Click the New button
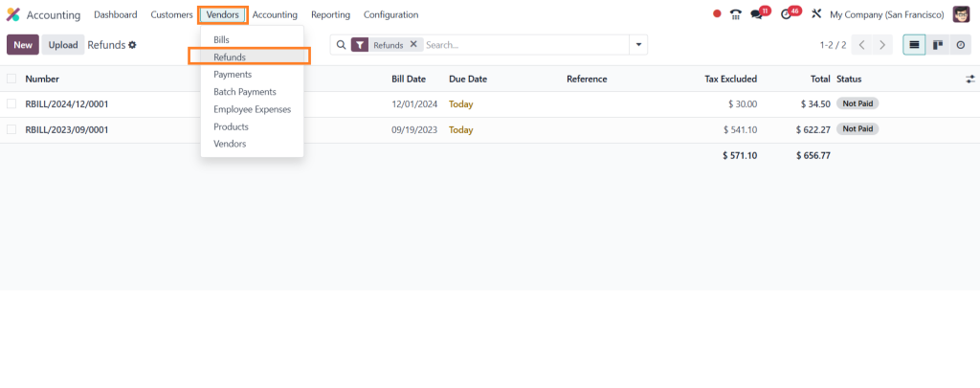Image resolution: width=980 pixels, height=388 pixels. coord(23,45)
